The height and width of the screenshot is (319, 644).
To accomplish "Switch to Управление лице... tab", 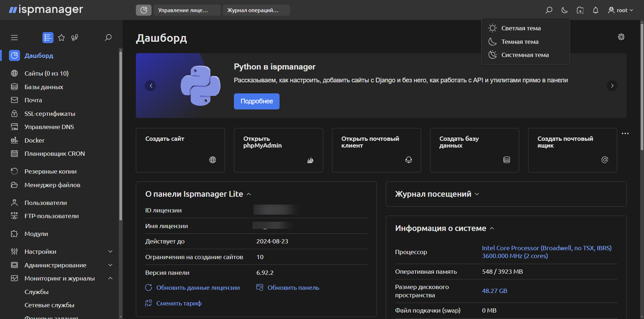I will coord(187,10).
